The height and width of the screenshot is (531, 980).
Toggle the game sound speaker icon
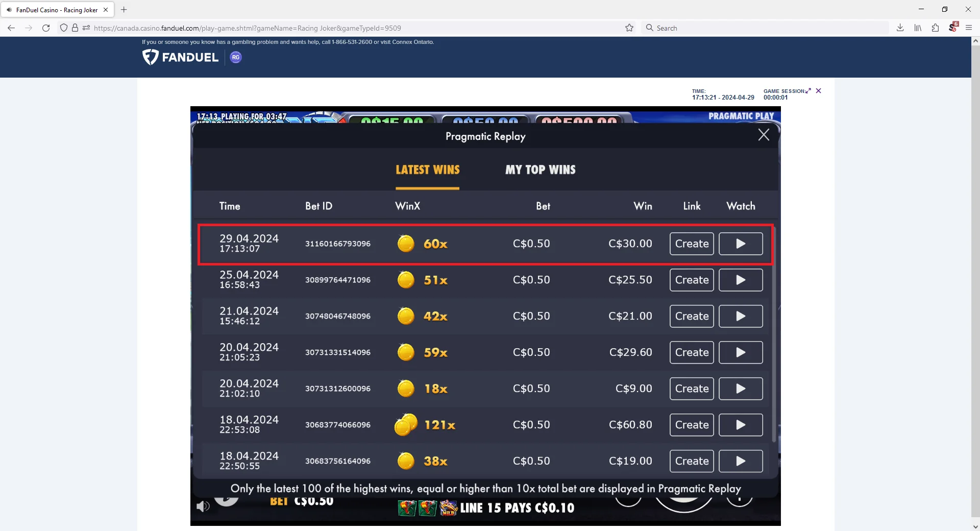click(203, 506)
